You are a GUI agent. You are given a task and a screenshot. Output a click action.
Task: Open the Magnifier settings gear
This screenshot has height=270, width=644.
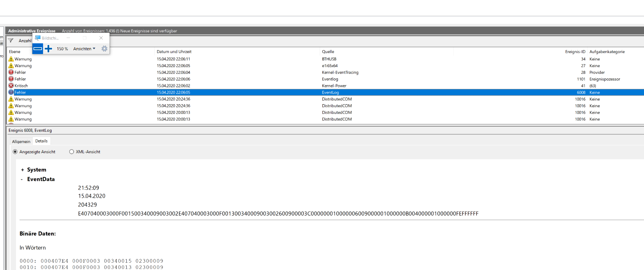click(x=104, y=49)
